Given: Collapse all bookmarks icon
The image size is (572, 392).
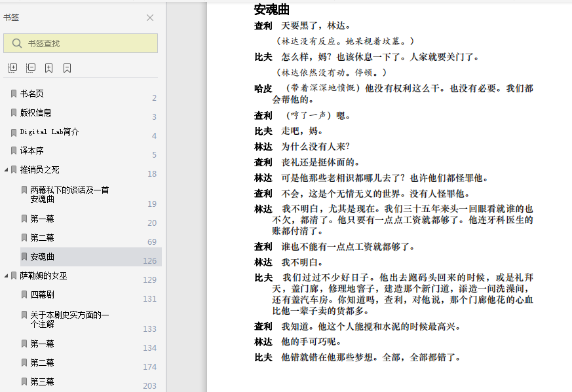Looking at the screenshot, I should [31, 68].
